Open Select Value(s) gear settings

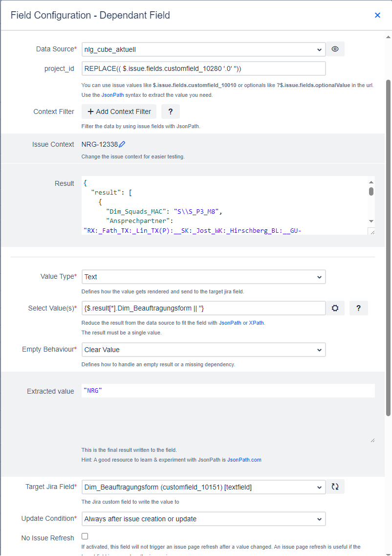click(335, 308)
